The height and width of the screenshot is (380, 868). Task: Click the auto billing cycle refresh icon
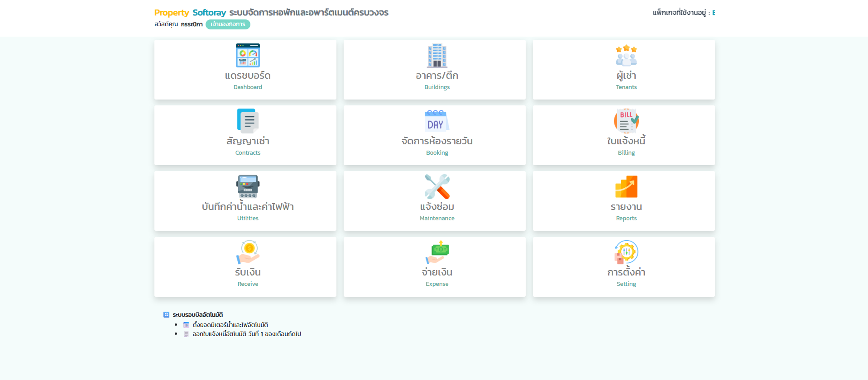tap(166, 314)
